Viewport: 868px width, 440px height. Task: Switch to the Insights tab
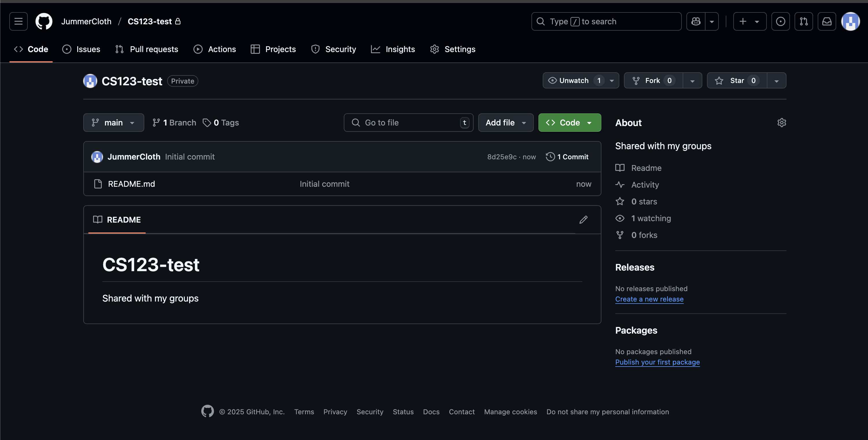click(x=393, y=49)
